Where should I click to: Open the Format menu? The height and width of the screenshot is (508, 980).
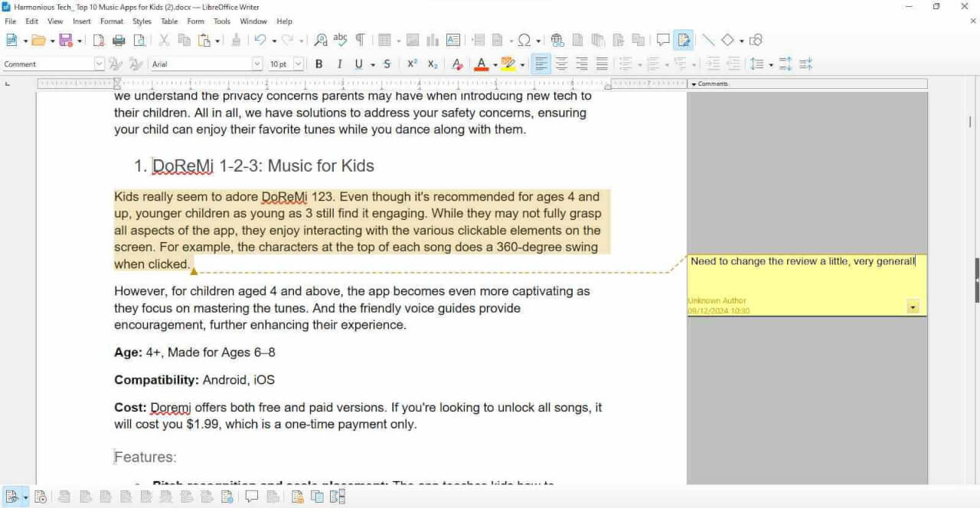112,21
